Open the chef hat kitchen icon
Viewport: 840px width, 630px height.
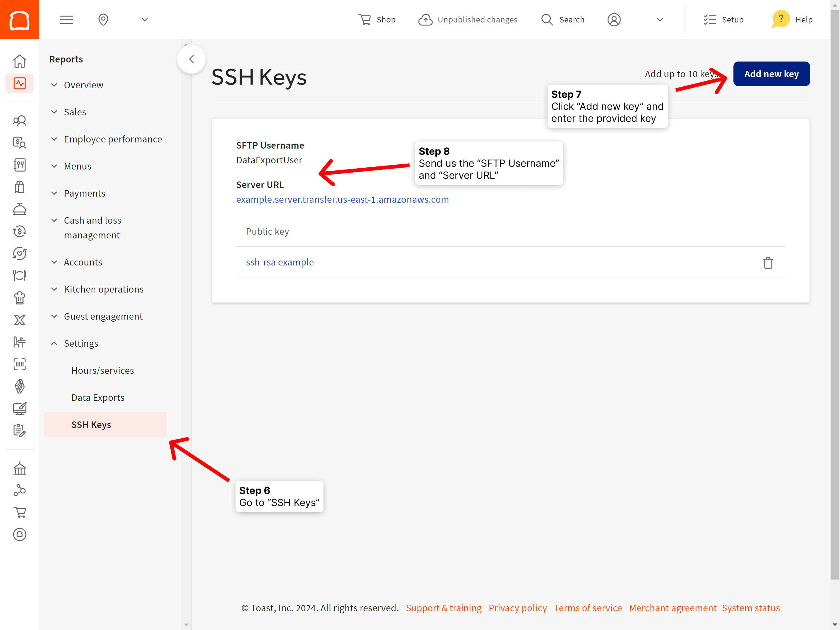tap(19, 297)
